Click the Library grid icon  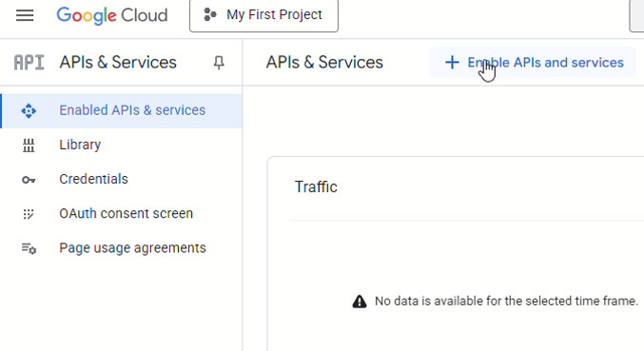point(29,146)
